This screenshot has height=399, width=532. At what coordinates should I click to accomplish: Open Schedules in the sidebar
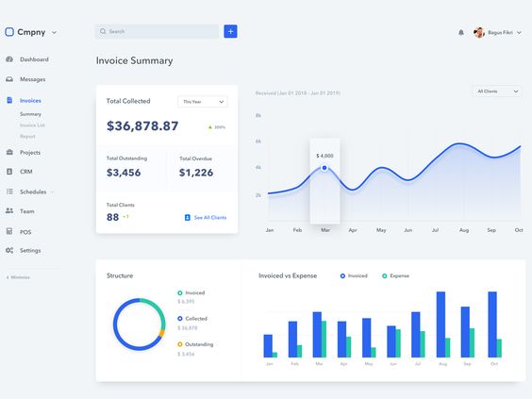coord(33,191)
